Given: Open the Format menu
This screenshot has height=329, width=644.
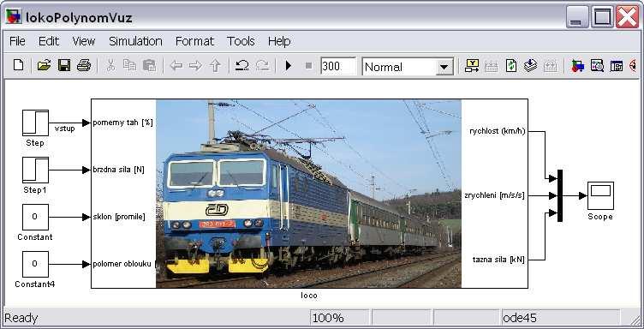Looking at the screenshot, I should 194,41.
